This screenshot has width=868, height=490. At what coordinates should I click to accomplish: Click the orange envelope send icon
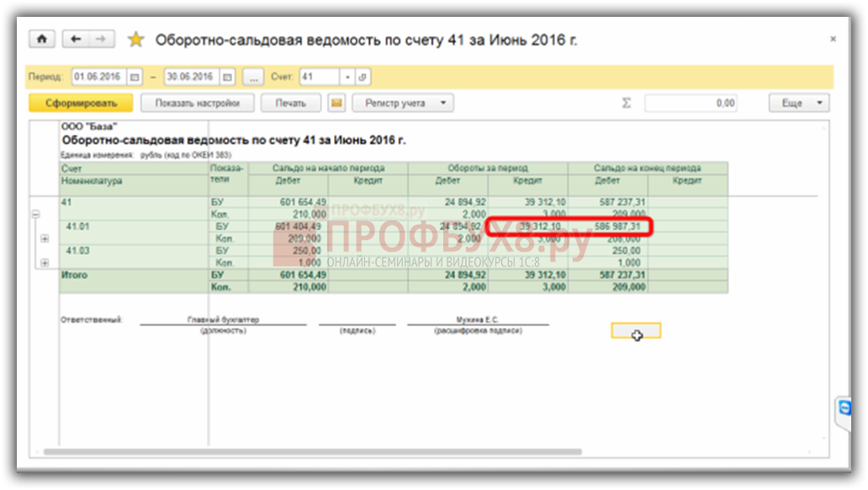(336, 104)
